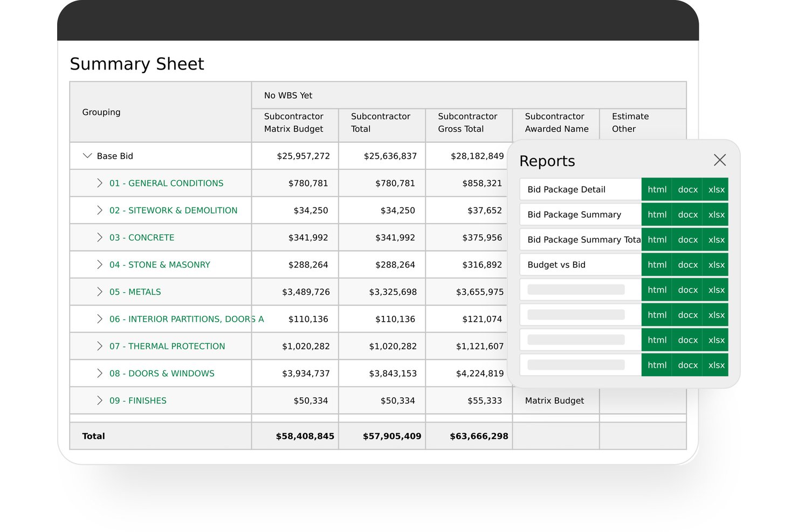The height and width of the screenshot is (532, 798).
Task: Collapse the Base Bid group
Action: click(87, 156)
